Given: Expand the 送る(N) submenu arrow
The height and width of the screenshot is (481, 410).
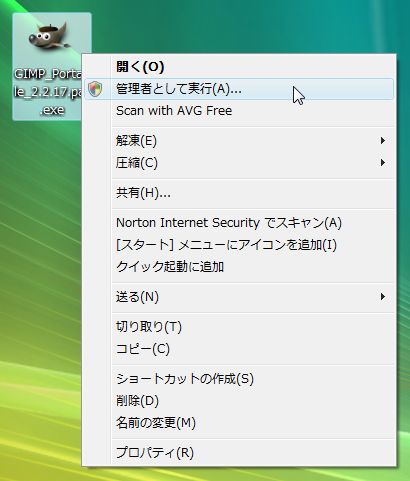Looking at the screenshot, I should pyautogui.click(x=383, y=297).
